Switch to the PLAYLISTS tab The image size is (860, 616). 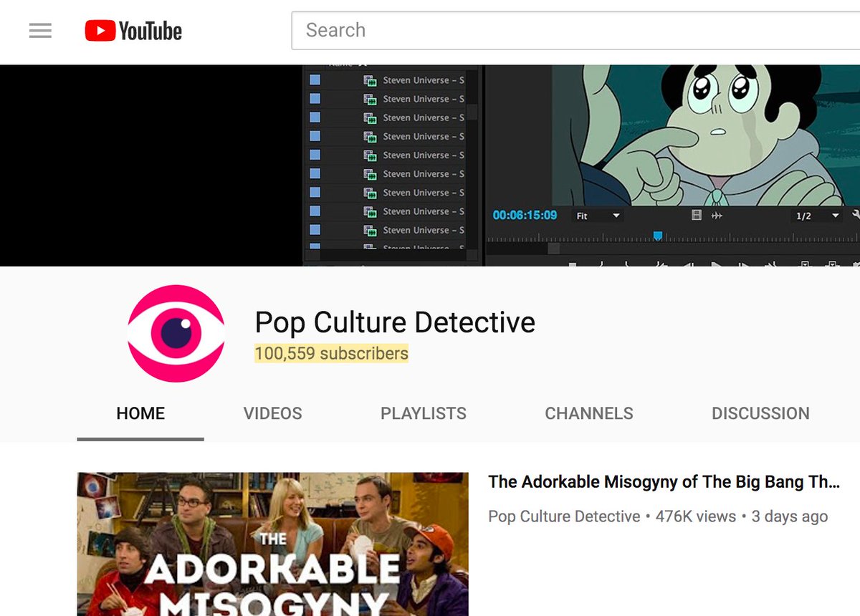pos(424,413)
